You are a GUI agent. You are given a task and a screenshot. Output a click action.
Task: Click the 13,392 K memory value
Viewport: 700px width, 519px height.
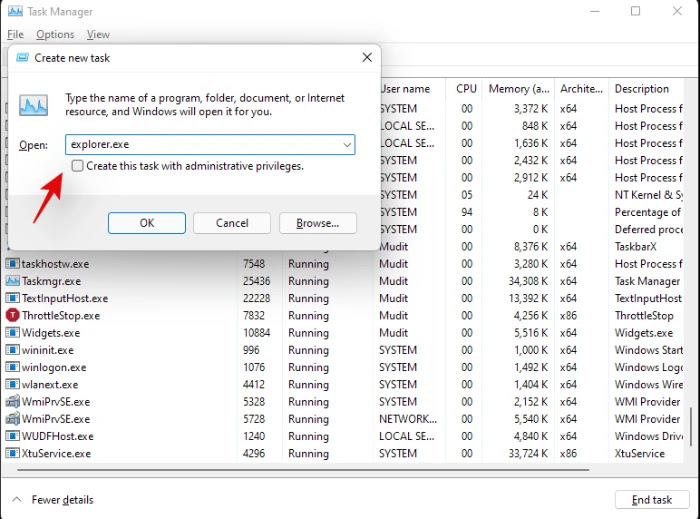coord(528,298)
